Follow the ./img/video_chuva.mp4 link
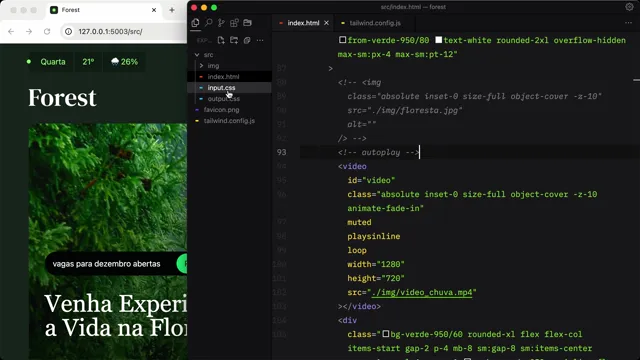 tap(422, 292)
